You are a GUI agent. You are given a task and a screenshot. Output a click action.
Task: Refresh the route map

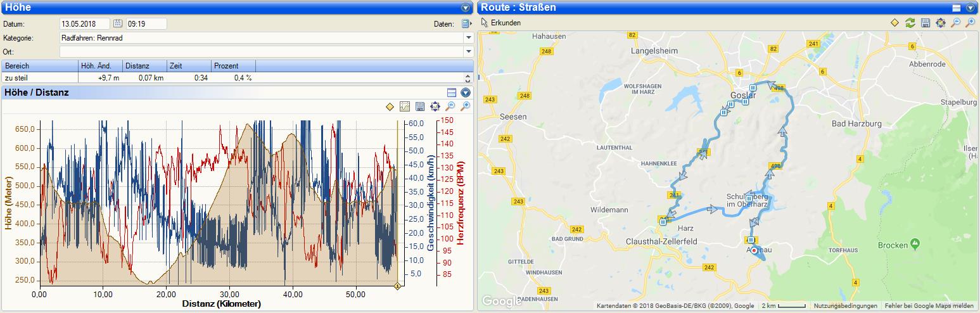pyautogui.click(x=910, y=23)
